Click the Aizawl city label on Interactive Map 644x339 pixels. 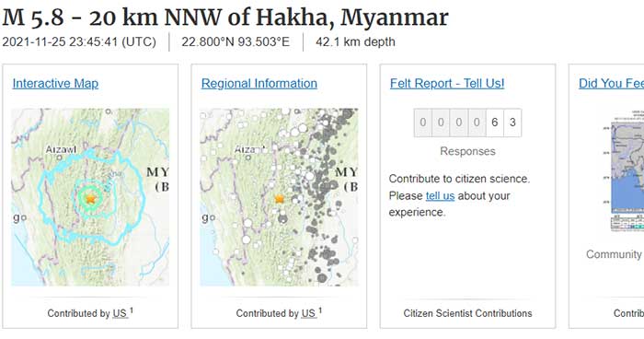pyautogui.click(x=61, y=149)
